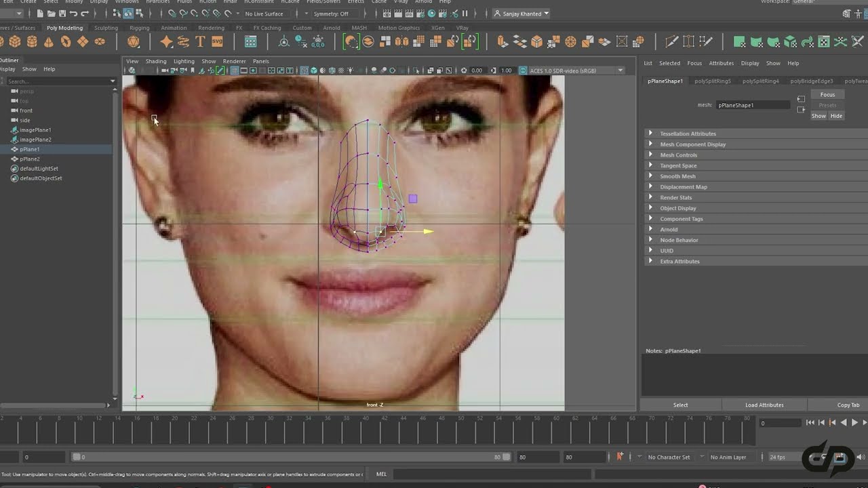Click the Copy Tab button
The image size is (868, 488).
(x=848, y=405)
